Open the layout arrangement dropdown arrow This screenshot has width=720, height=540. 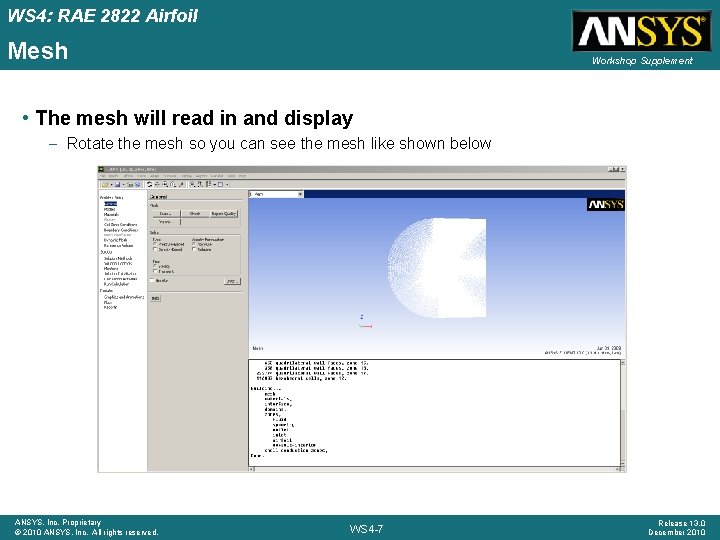[214, 185]
